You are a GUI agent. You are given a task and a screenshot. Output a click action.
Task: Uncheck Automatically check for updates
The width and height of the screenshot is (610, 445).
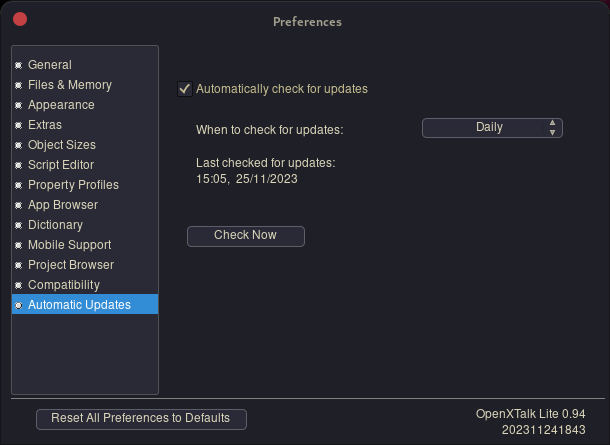coord(185,89)
